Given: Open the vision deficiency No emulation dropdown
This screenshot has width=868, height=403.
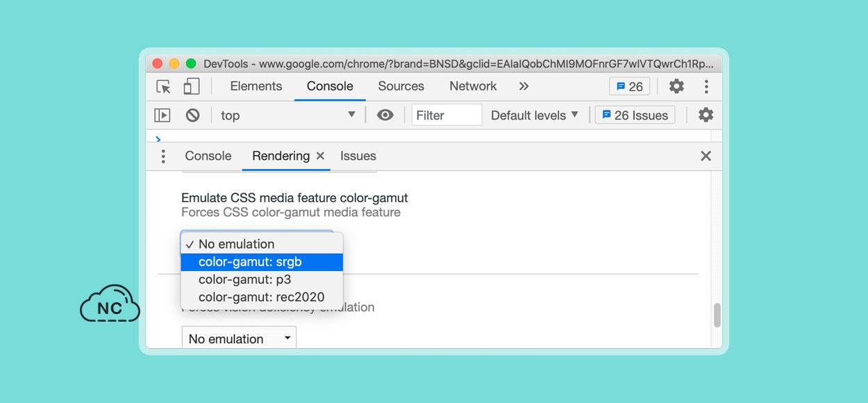Looking at the screenshot, I should (x=239, y=338).
